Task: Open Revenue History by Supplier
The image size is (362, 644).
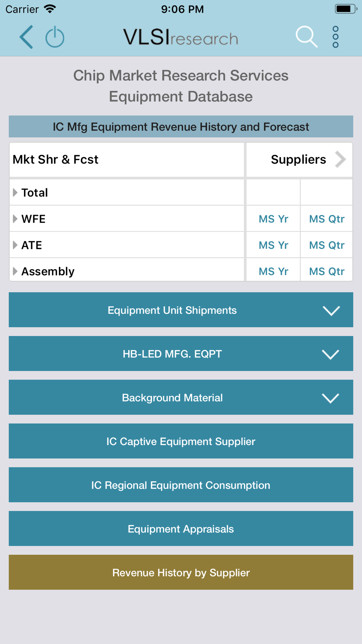Action: coord(181,572)
